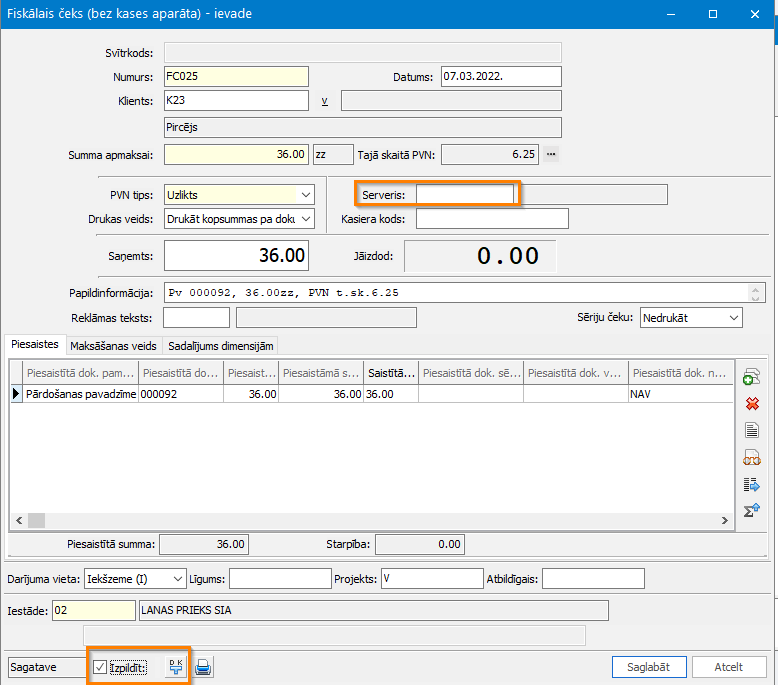This screenshot has height=685, width=778.
Task: Click the Iestāde field with 02
Action: coord(94,610)
